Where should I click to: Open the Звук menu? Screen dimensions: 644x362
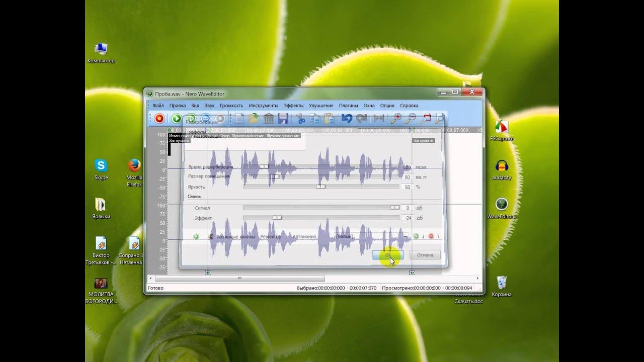[x=209, y=106]
